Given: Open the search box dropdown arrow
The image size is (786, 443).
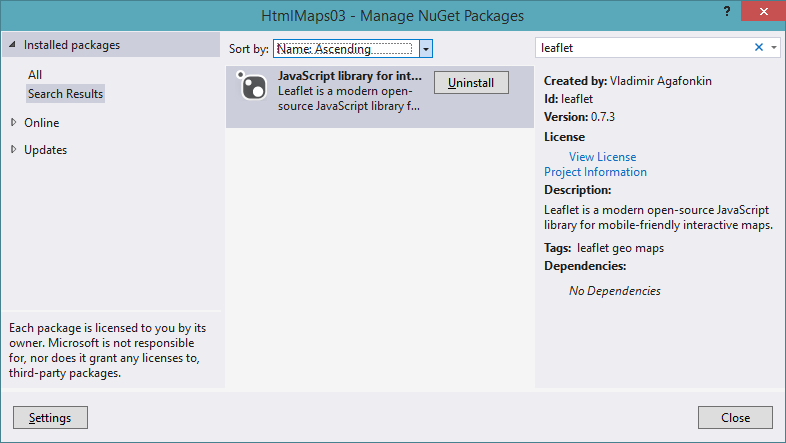Looking at the screenshot, I should (x=774, y=47).
